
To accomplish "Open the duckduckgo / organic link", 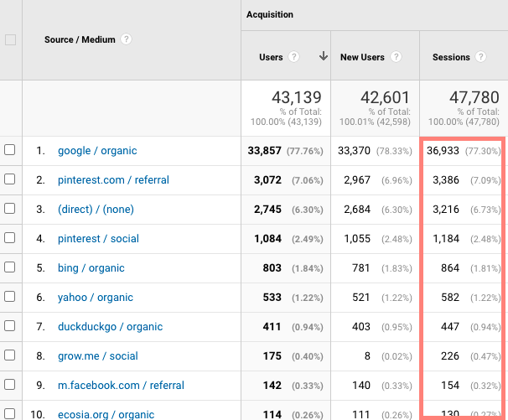I will point(110,327).
